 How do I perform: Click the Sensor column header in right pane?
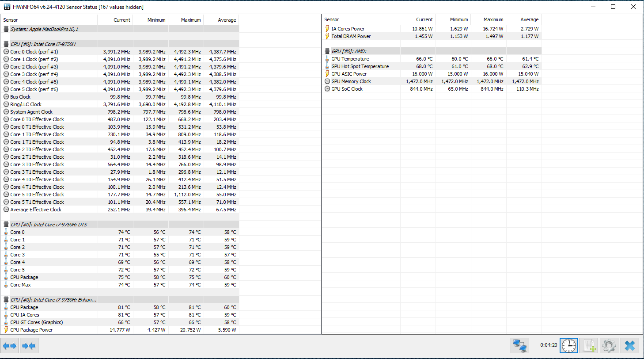[361, 19]
